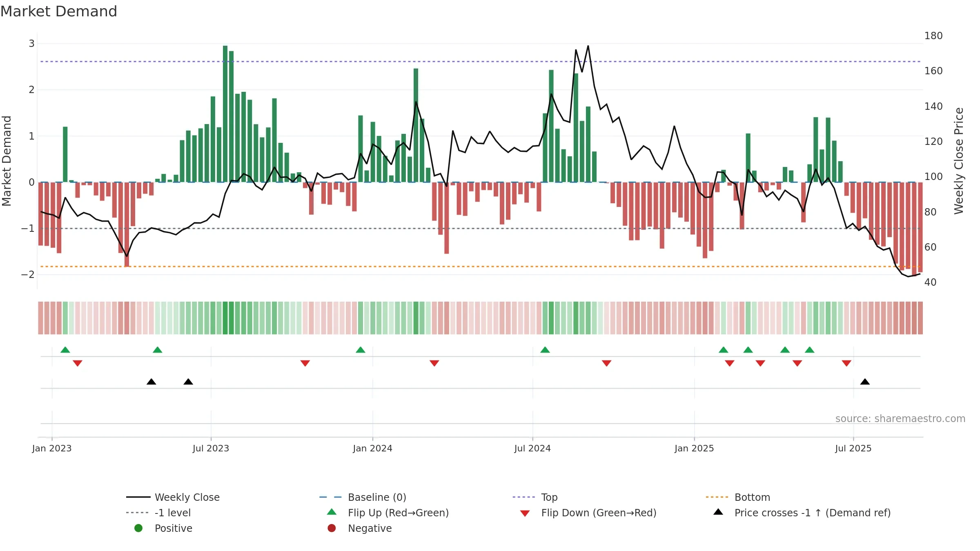
Task: Select the Flip Up marker just after Jul 2024
Action: (x=545, y=350)
